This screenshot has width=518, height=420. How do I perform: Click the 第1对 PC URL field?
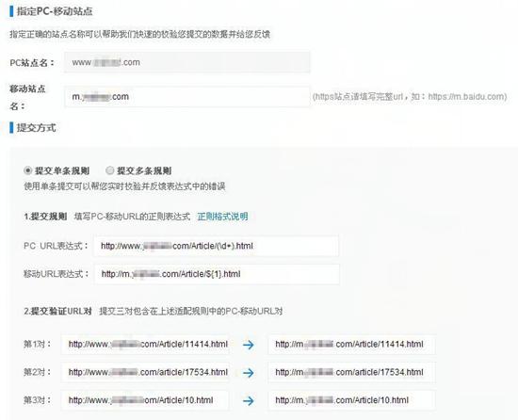145,344
